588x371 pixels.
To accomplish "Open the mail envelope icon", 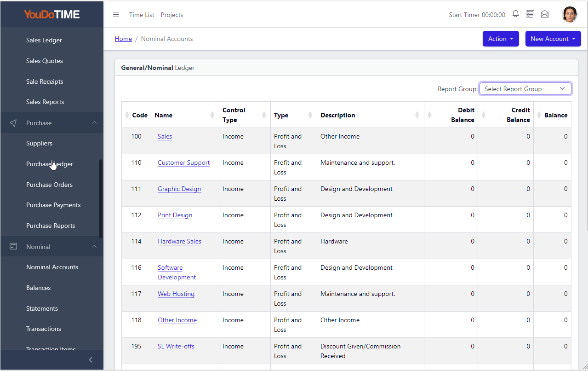I will click(x=545, y=14).
